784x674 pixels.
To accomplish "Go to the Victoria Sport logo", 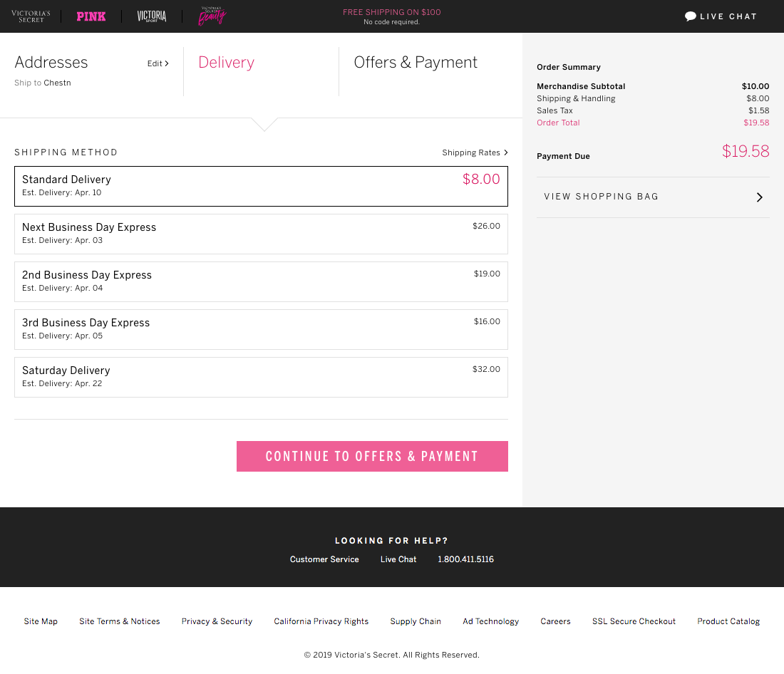I will [152, 16].
